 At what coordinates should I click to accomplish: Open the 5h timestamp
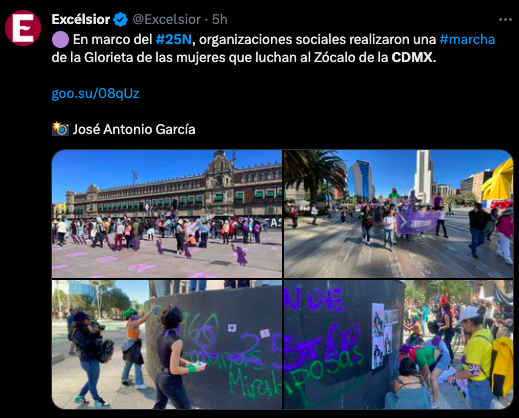(220, 20)
